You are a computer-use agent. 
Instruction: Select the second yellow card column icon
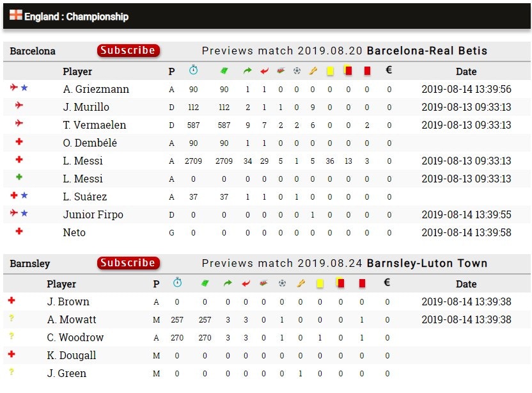click(348, 72)
